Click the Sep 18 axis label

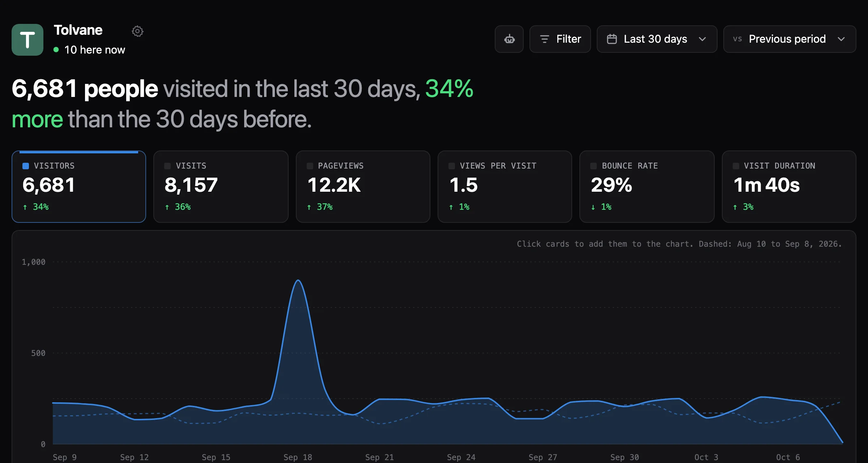(x=298, y=457)
